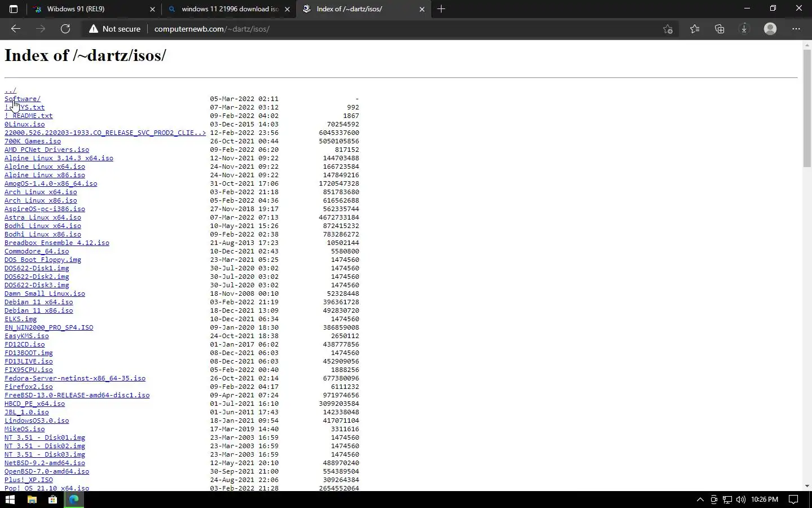View the Not secure site information
The image size is (812, 508).
(x=114, y=29)
